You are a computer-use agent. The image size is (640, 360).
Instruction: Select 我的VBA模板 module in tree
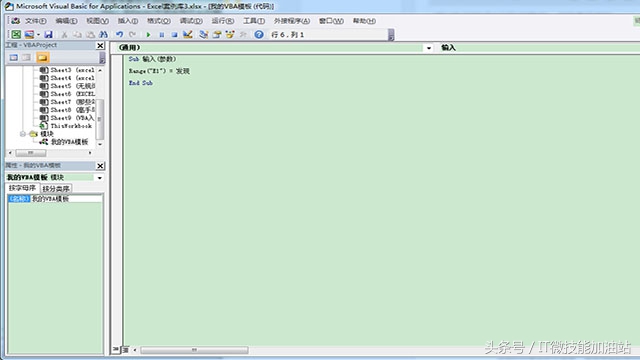[x=64, y=142]
